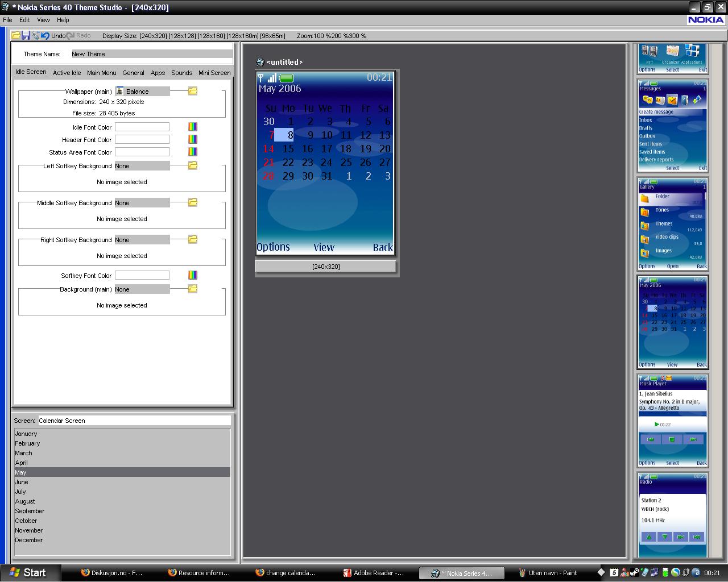Select the Radio screen preview thumbnail
728x582 pixels.
pyautogui.click(x=672, y=515)
